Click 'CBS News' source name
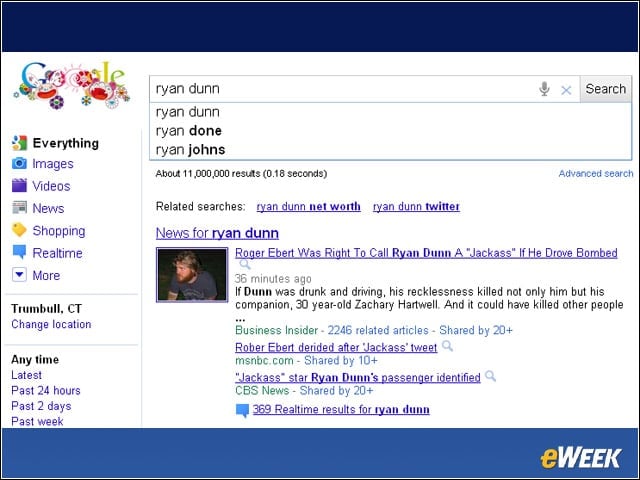The height and width of the screenshot is (480, 640). [262, 391]
